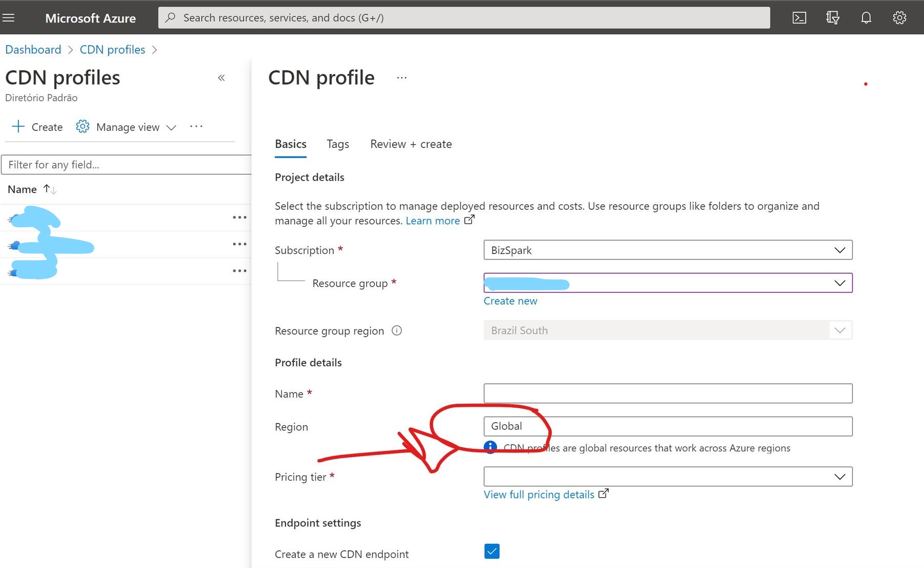Click external link icon beside Learn more

(469, 220)
